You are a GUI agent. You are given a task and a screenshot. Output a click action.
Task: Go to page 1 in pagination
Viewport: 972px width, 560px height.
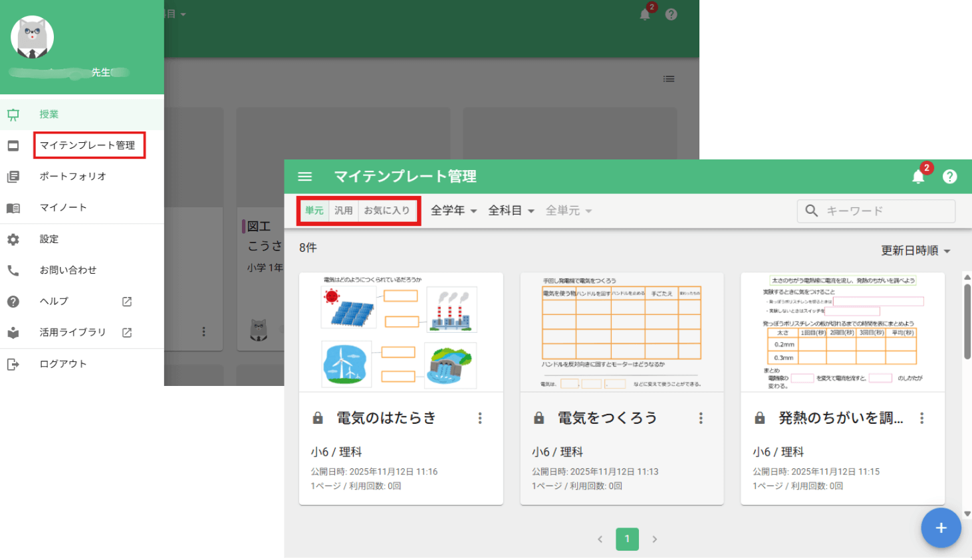coord(627,539)
